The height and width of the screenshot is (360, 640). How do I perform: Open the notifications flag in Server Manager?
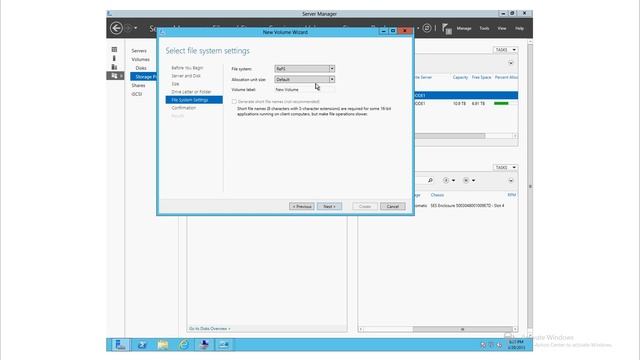(x=447, y=29)
